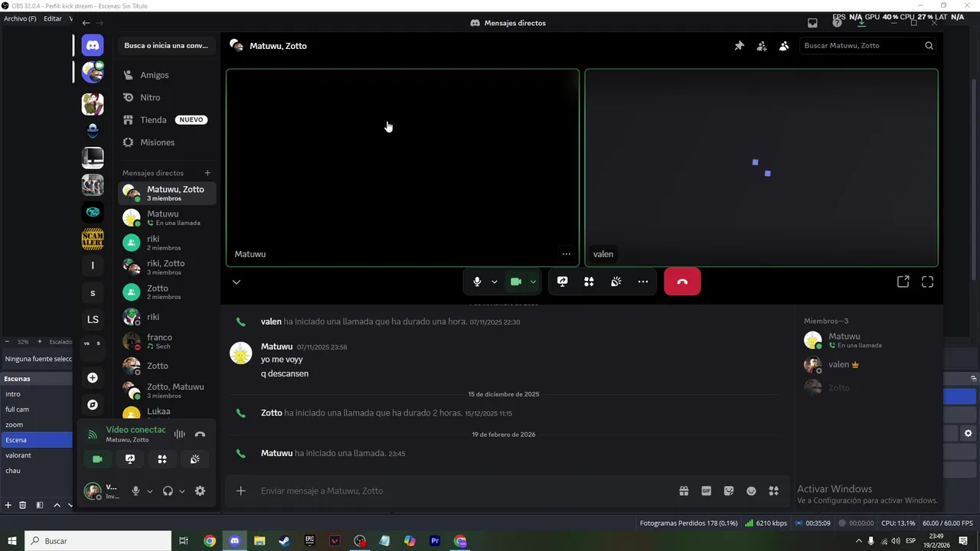Pin messages icon in call header
This screenshot has height=551, width=980.
click(x=739, y=46)
